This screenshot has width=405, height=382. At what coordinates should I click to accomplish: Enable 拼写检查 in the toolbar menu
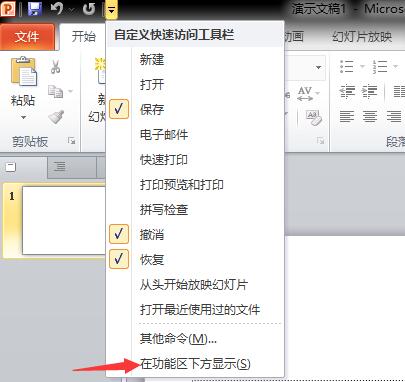click(x=195, y=210)
